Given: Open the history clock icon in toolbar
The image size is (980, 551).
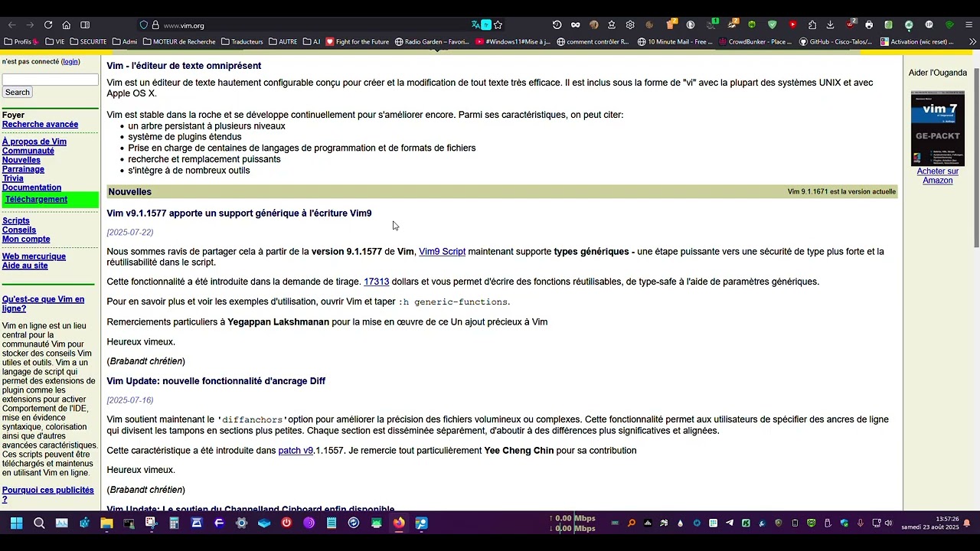Looking at the screenshot, I should point(557,25).
